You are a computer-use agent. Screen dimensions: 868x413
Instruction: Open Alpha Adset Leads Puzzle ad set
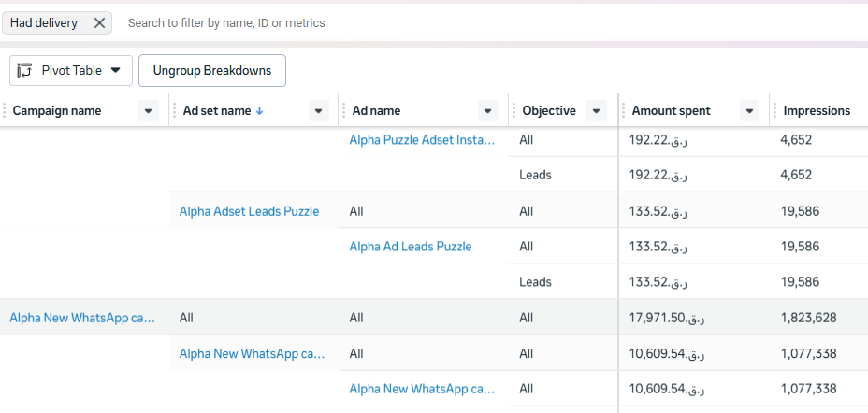249,211
